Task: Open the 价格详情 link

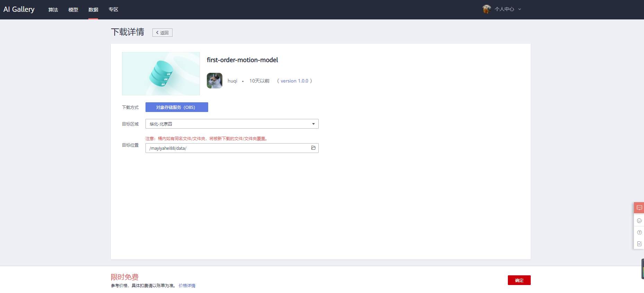Action: tap(187, 286)
